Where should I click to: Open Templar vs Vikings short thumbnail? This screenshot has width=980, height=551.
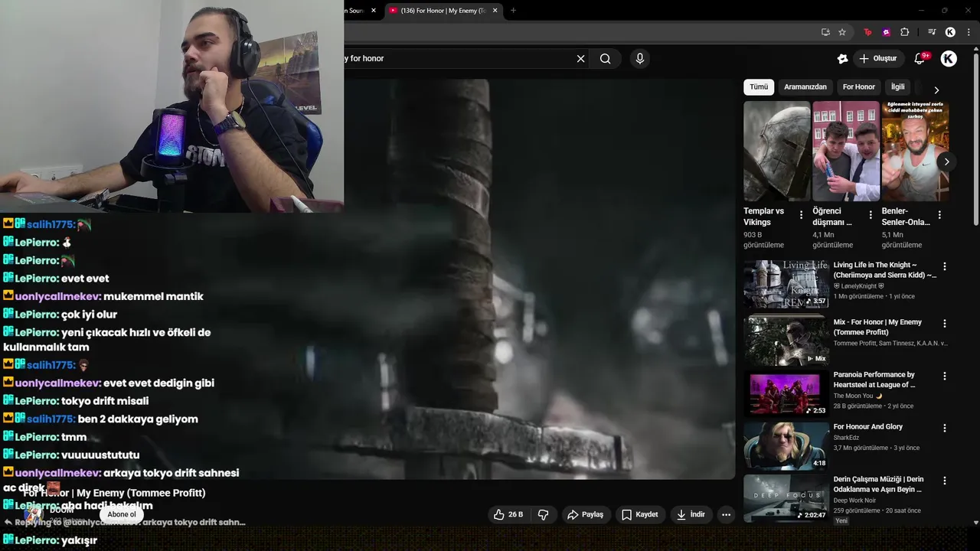click(x=776, y=151)
